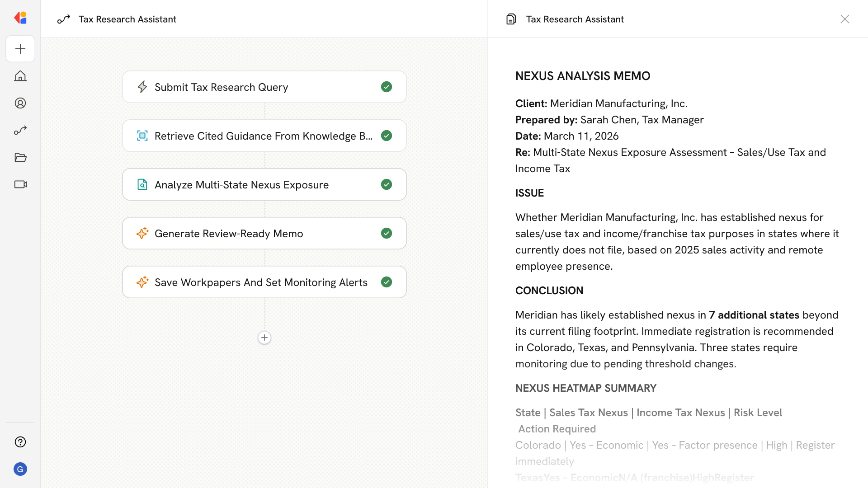Select the Retrieve Cited Guidance From Knowledge step
Viewport: 868px width, 488px height.
coord(263,136)
